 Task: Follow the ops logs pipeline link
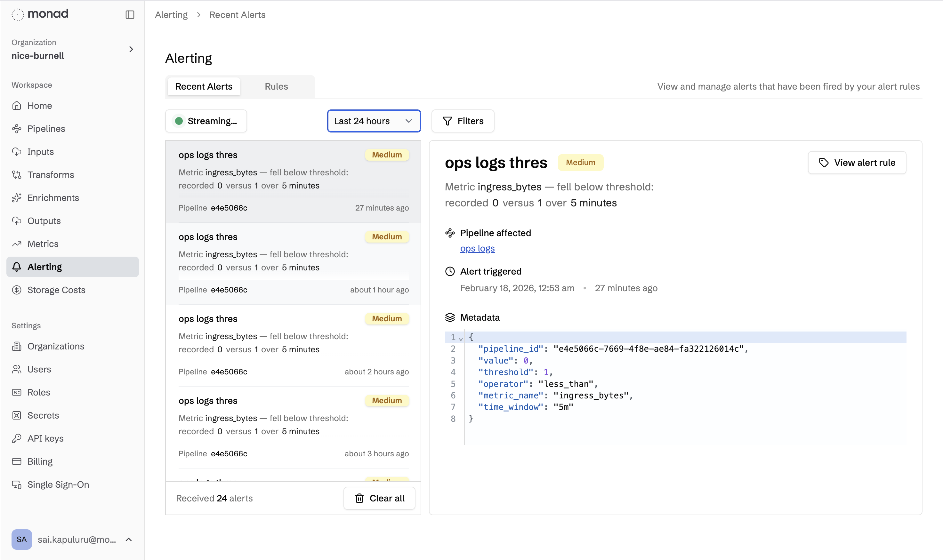(x=477, y=248)
